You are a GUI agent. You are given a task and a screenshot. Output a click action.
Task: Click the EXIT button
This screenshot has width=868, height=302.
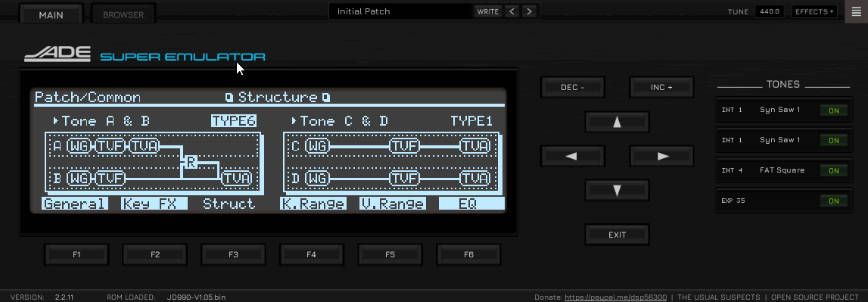(617, 235)
